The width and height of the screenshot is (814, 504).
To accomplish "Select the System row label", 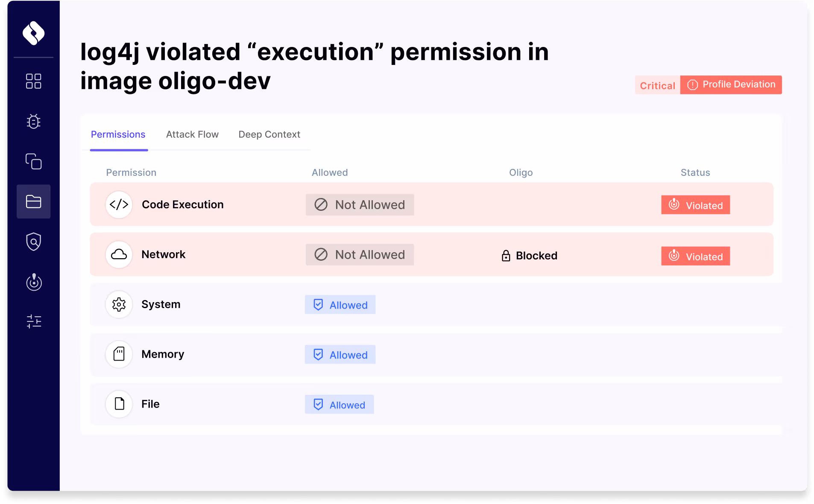I will click(161, 304).
